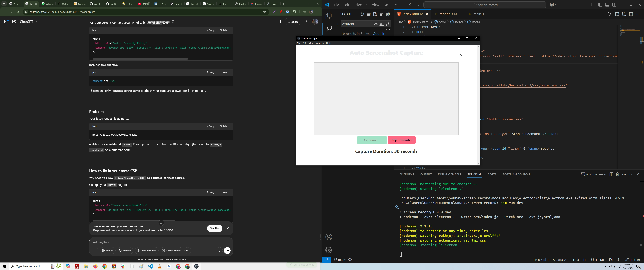This screenshot has height=270, width=644.
Task: Toggle Use Regular Expression option
Action: click(x=388, y=24)
